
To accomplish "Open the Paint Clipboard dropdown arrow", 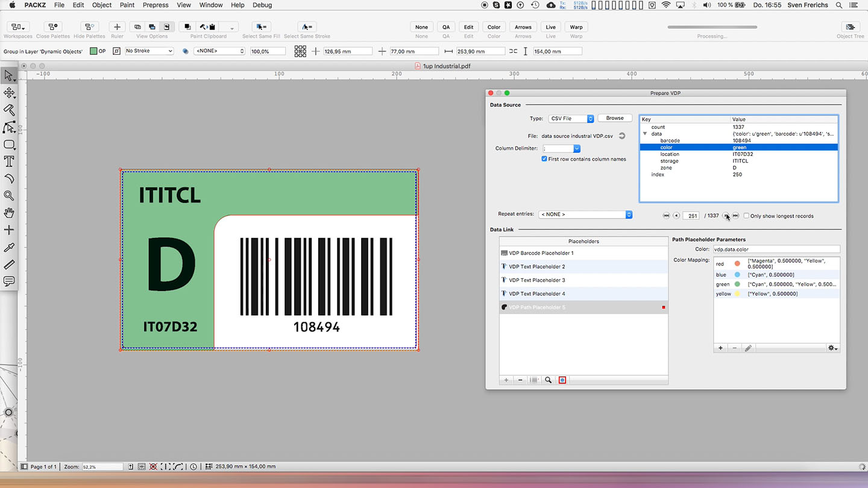I will (232, 28).
